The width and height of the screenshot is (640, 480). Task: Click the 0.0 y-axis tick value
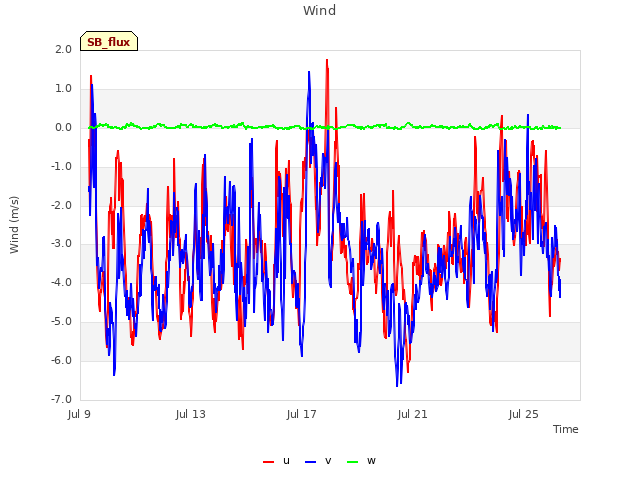tap(63, 128)
